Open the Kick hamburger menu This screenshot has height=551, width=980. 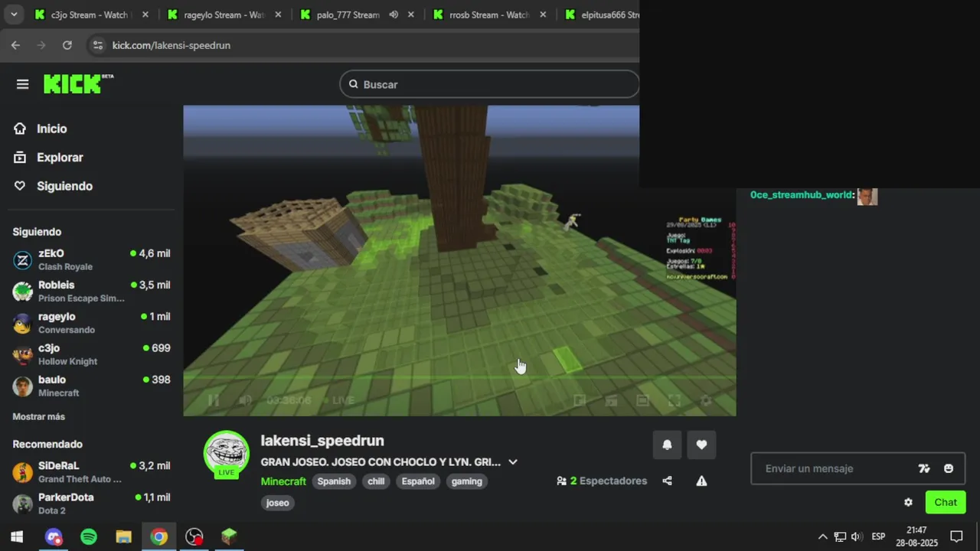(22, 84)
